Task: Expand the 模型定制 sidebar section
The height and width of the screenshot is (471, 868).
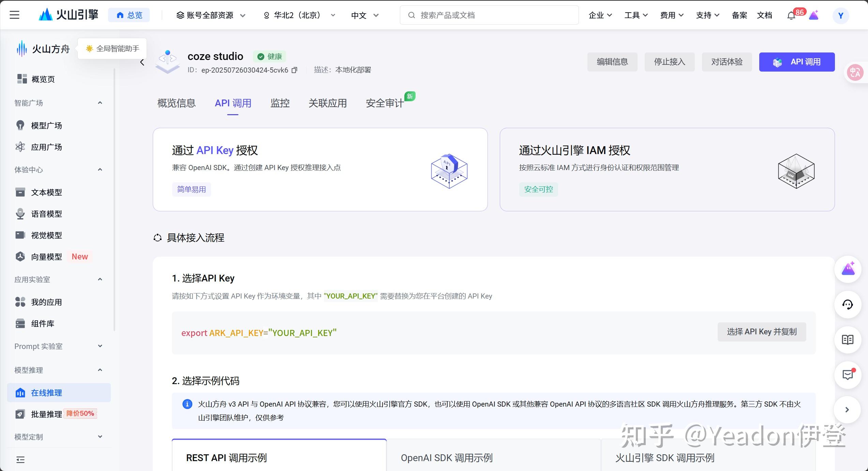Action: click(x=100, y=437)
